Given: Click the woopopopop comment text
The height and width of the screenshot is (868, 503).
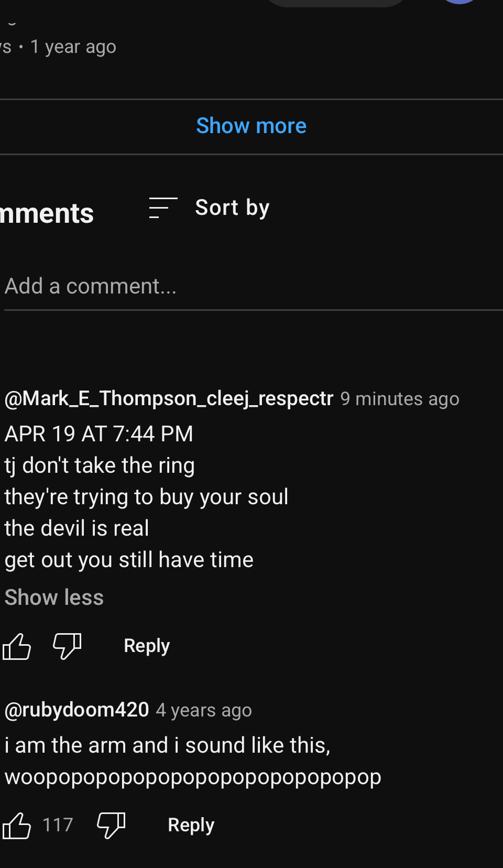Looking at the screenshot, I should click(193, 777).
